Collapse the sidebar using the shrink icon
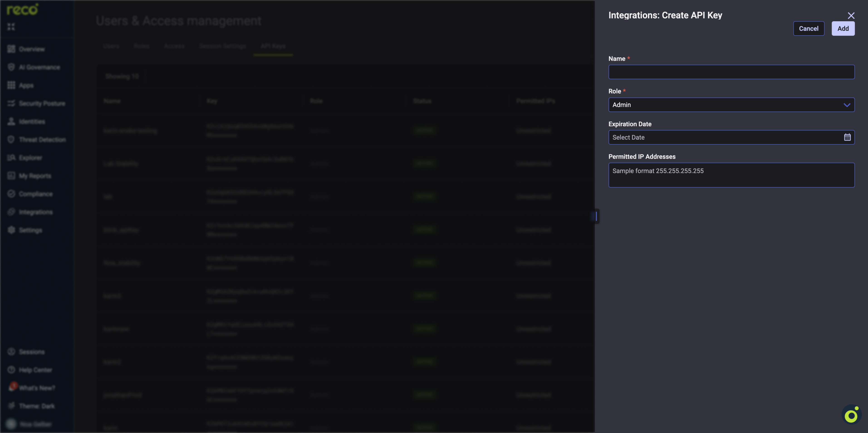This screenshot has height=433, width=868. (11, 27)
